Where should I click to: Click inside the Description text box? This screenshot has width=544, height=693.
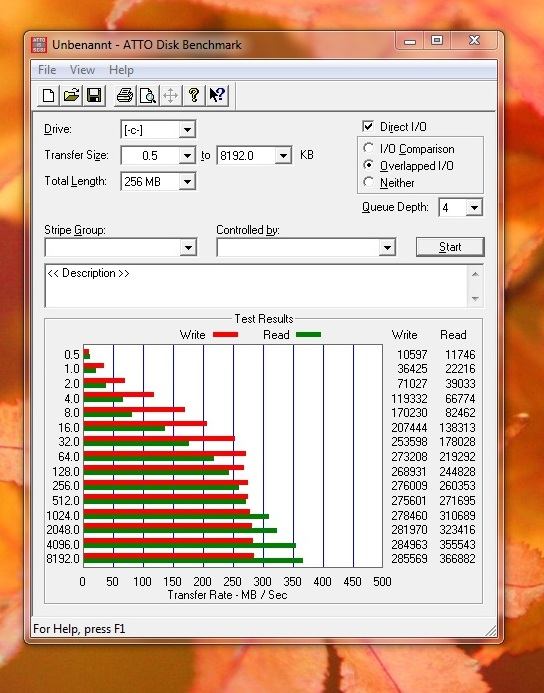[x=256, y=286]
